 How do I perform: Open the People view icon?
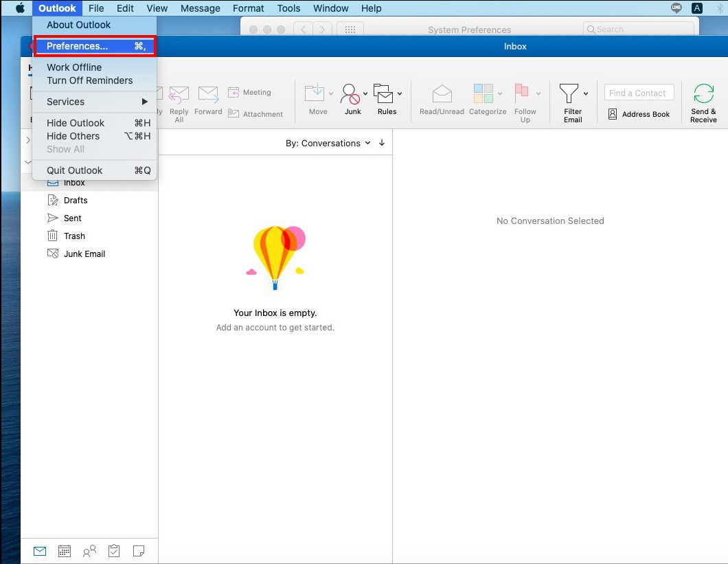pos(89,550)
